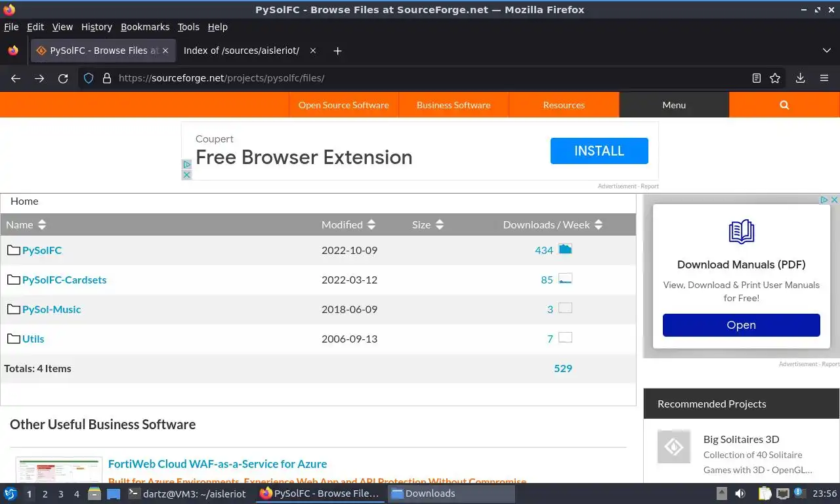840x504 pixels.
Task: Show desktop icon in taskbar
Action: 114,493
